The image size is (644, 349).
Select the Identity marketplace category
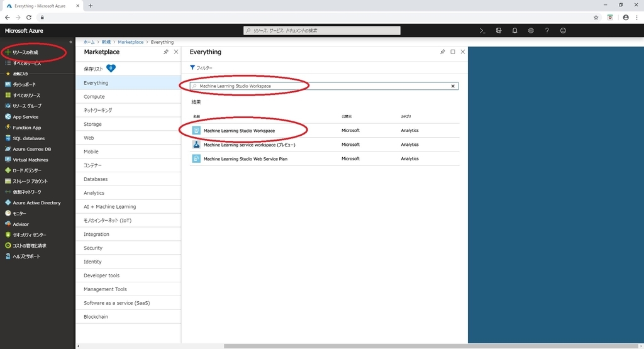[128, 262]
